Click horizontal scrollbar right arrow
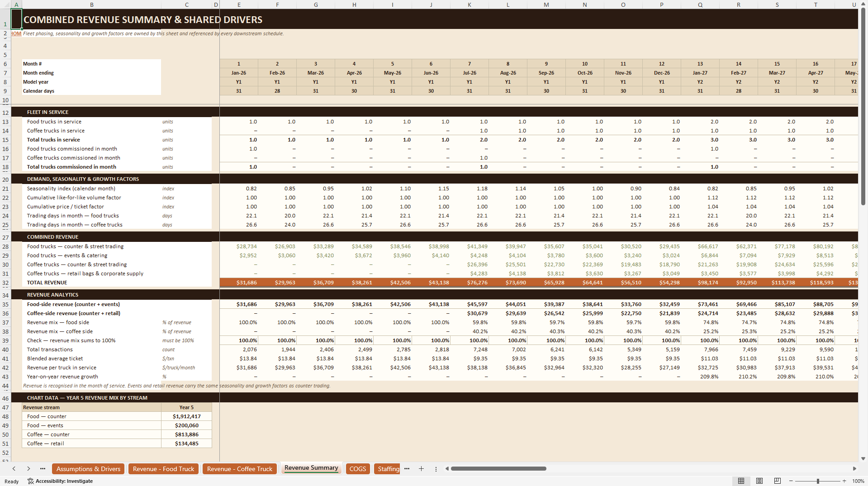This screenshot has width=868, height=486. [854, 469]
